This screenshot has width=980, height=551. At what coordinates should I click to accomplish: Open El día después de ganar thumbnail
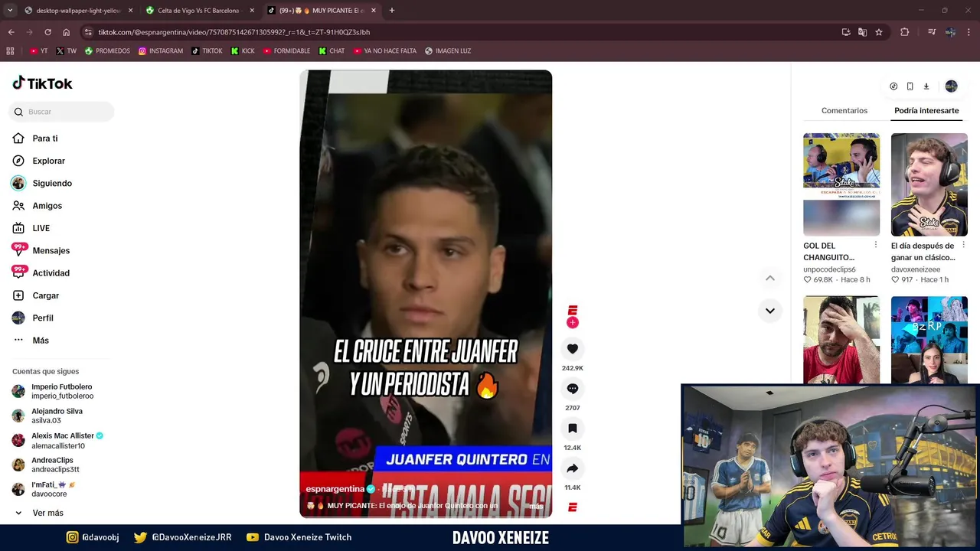click(x=929, y=184)
